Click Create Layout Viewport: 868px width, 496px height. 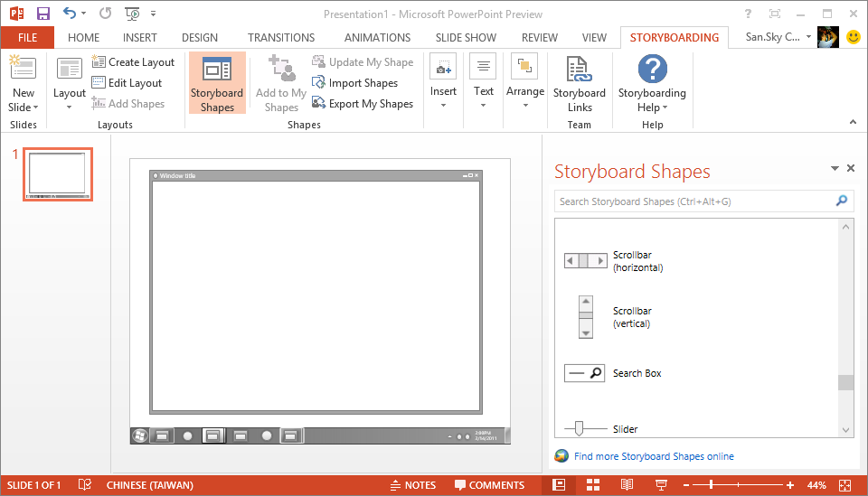tap(134, 62)
